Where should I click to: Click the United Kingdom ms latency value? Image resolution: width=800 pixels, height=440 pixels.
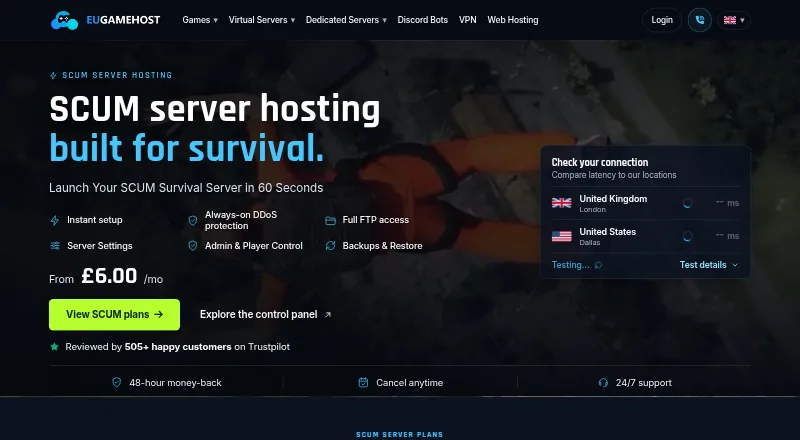click(727, 203)
